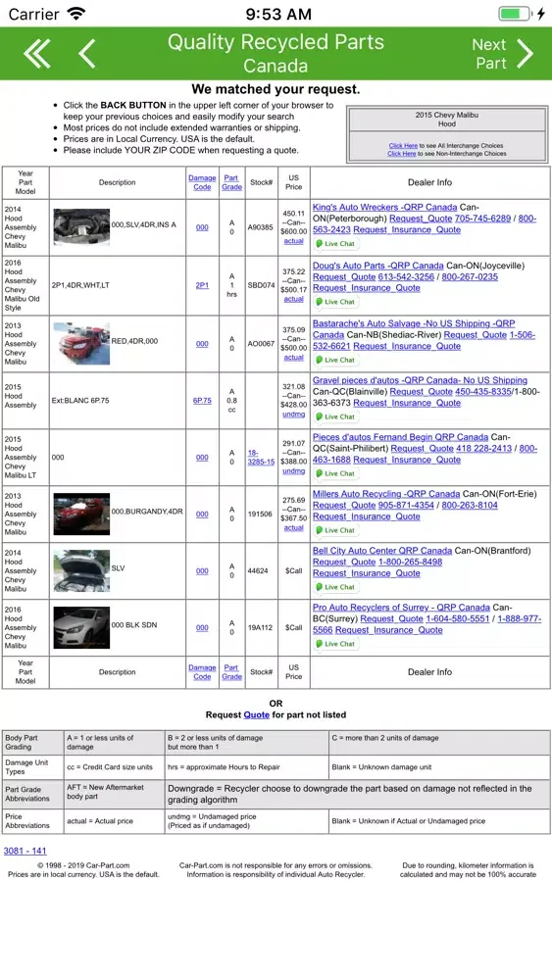The image size is (552, 980).
Task: View the 2014 silver Malibu engine photo
Action: tap(81, 227)
